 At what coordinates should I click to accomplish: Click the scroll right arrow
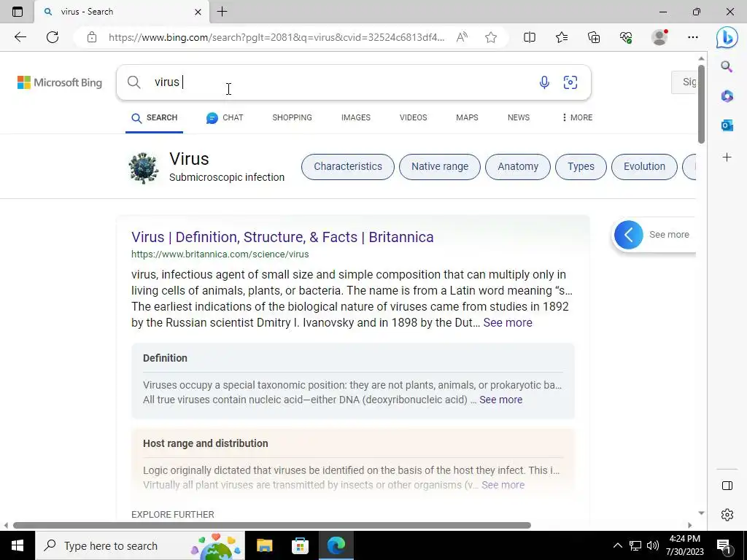tap(690, 525)
